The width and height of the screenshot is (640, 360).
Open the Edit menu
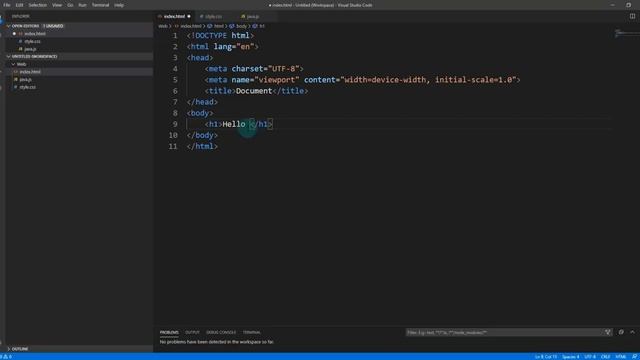[x=19, y=5]
